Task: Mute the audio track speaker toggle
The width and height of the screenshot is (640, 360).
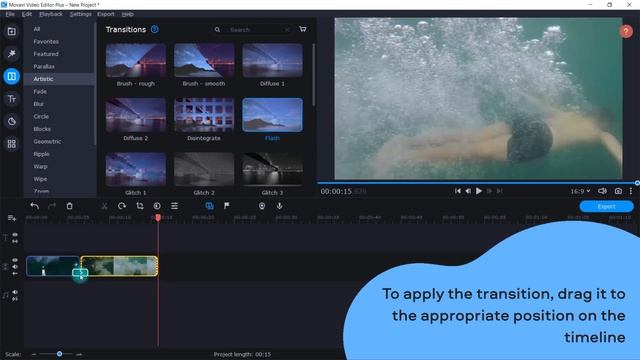Action: pos(15,292)
